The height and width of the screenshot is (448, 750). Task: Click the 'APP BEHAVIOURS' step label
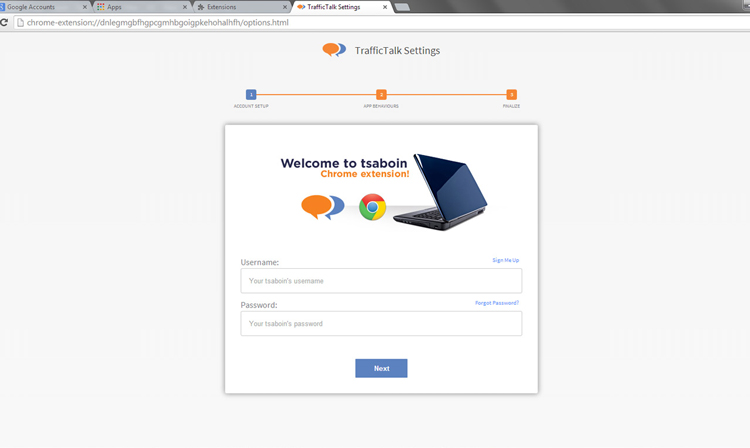(x=381, y=106)
